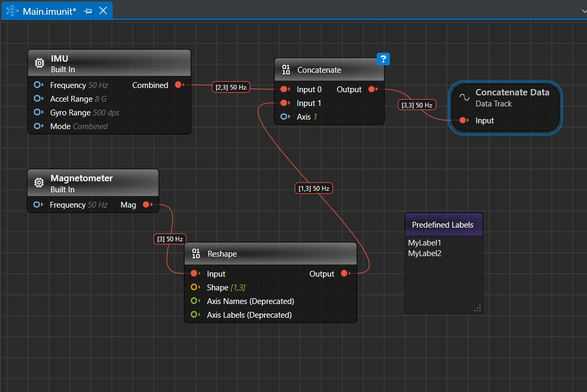587x392 pixels.
Task: Select the MyLabel1 entry
Action: click(425, 242)
